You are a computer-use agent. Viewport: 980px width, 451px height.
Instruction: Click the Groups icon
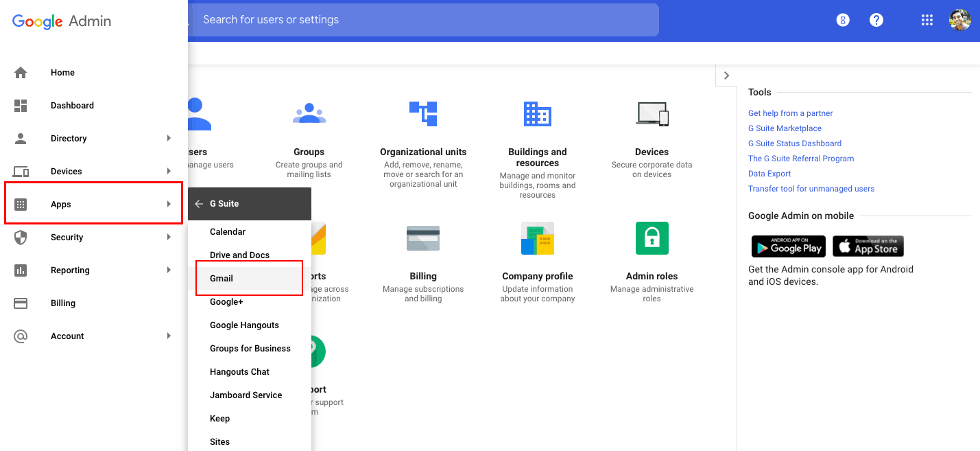309,113
